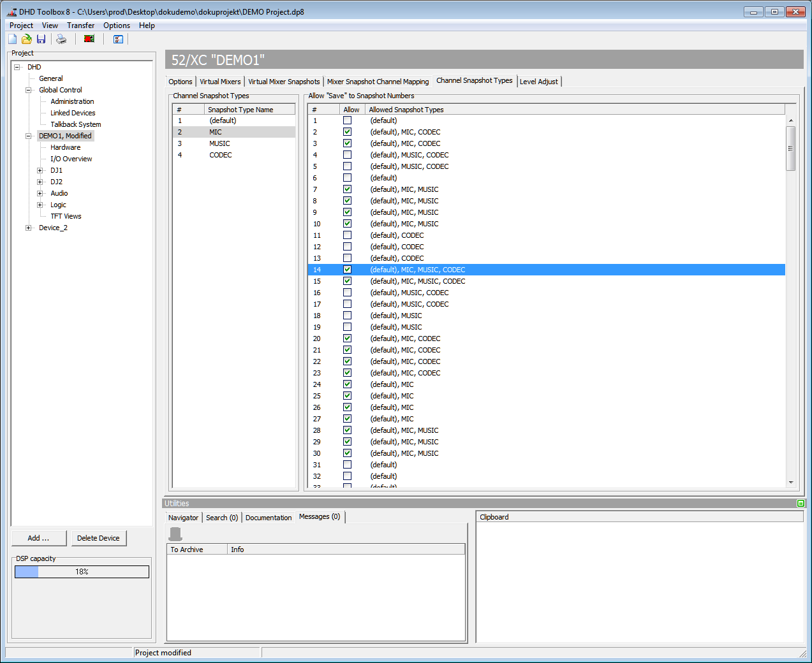Collapse the Global Control branch
This screenshot has height=663, width=812.
tap(27, 89)
